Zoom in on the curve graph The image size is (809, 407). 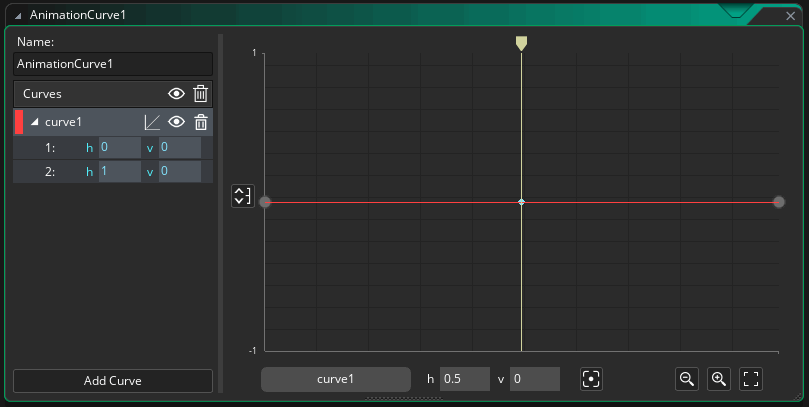(x=719, y=379)
